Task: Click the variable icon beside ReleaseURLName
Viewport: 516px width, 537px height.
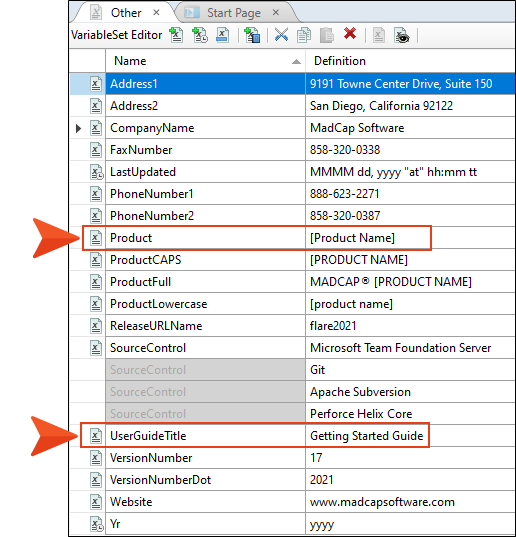Action: 96,326
